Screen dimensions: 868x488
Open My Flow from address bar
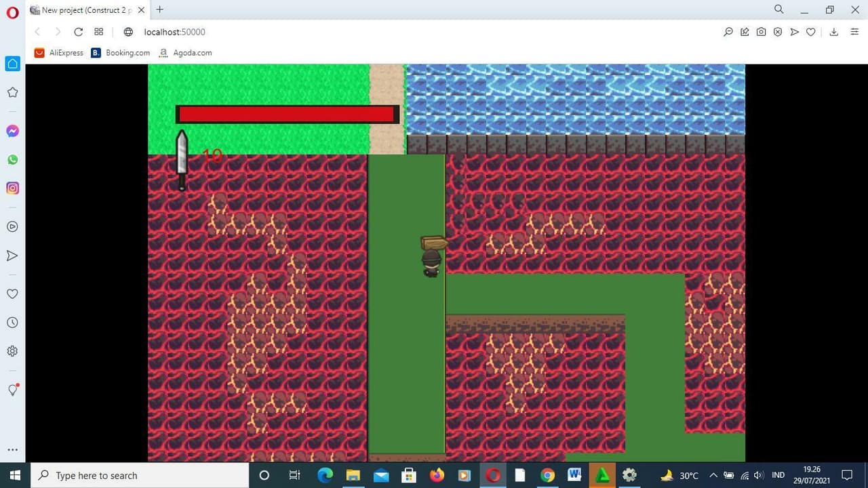[794, 32]
